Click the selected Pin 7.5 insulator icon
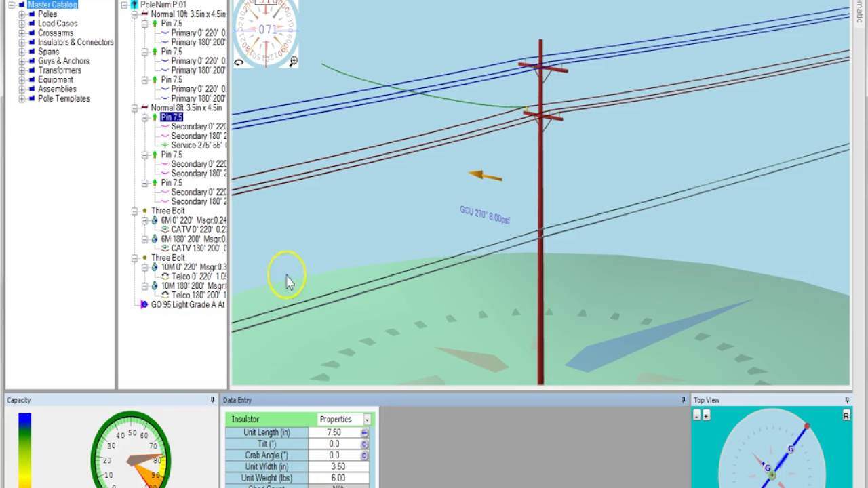 click(x=155, y=117)
